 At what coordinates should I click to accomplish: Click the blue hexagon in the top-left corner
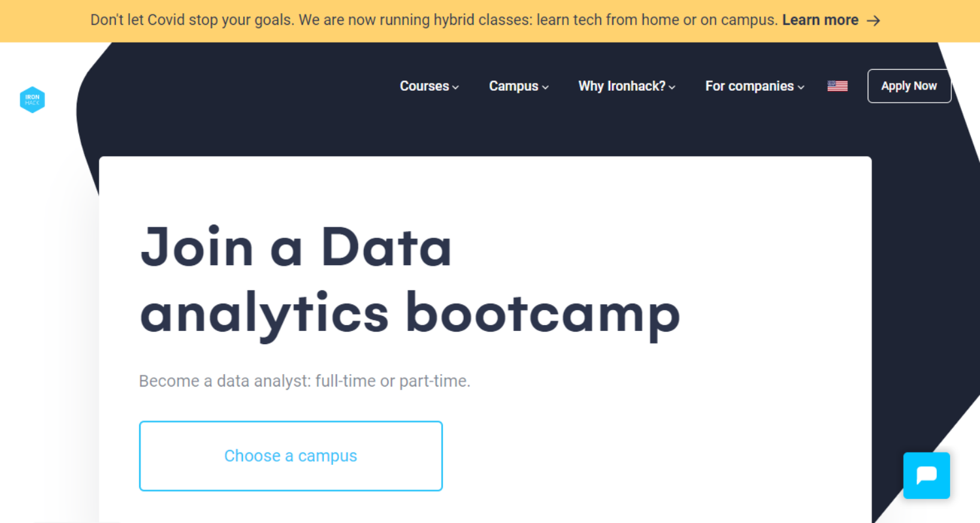(32, 99)
